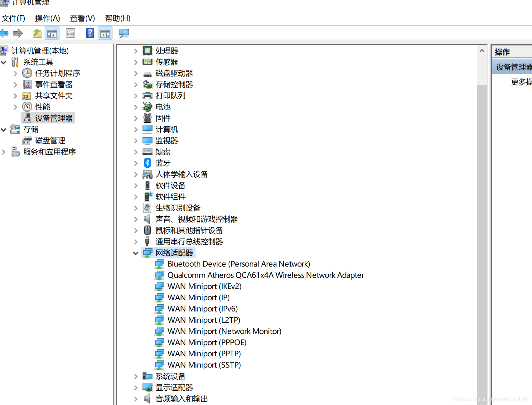Expand the 系统设备 category
This screenshot has height=405, width=532.
point(136,376)
